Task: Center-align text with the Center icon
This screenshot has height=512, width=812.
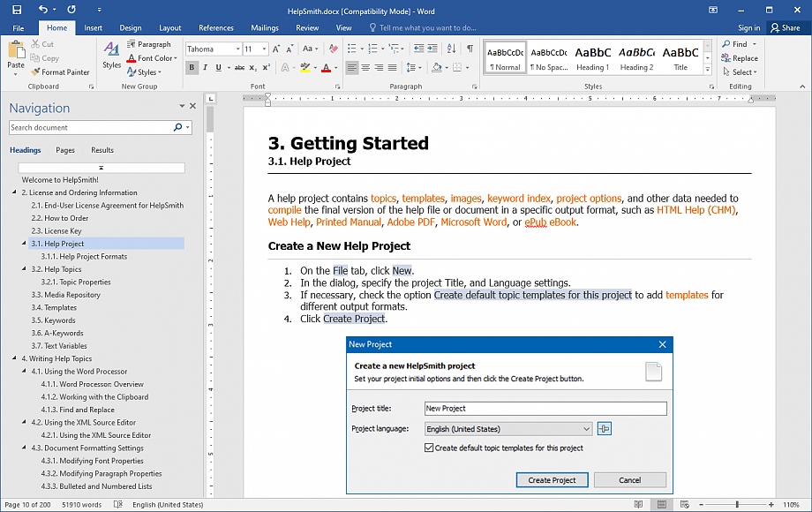Action: click(x=367, y=68)
